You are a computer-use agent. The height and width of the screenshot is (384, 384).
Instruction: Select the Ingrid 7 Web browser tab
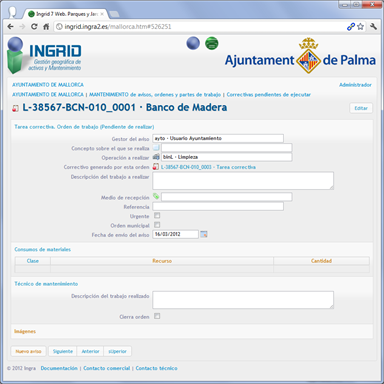pos(66,14)
